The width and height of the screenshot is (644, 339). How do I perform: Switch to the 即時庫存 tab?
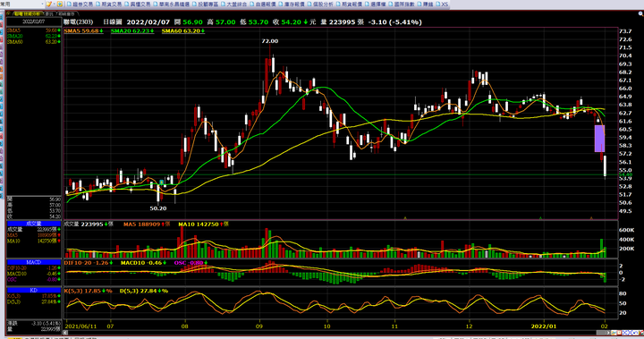point(66,14)
